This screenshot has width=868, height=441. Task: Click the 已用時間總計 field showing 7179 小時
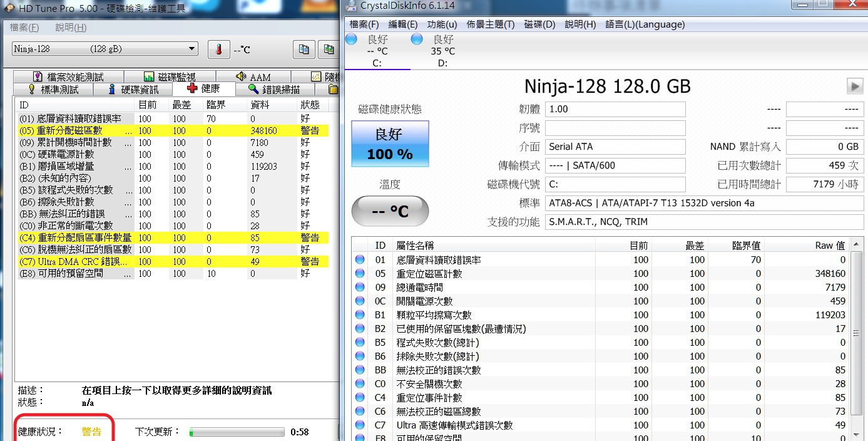tap(825, 184)
